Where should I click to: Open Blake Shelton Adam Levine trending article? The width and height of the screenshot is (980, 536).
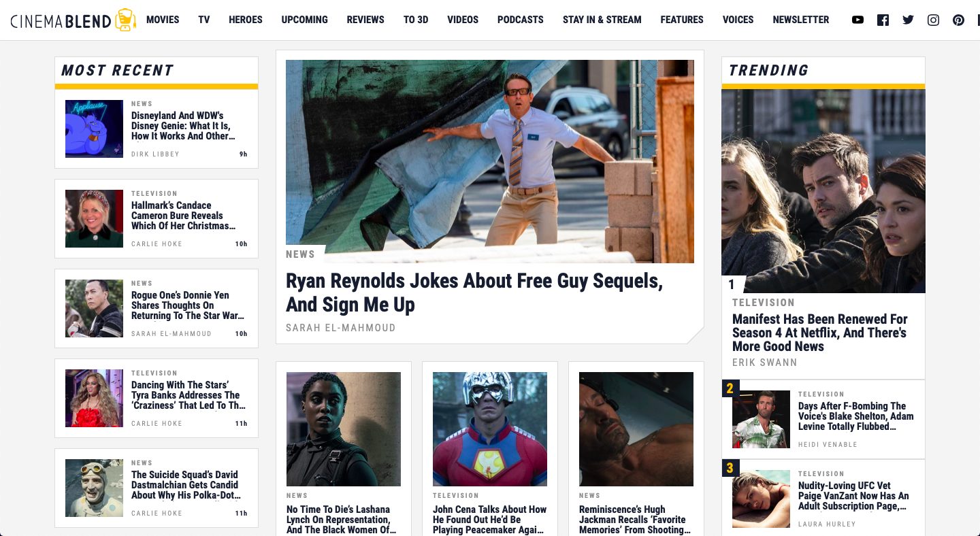pos(856,416)
